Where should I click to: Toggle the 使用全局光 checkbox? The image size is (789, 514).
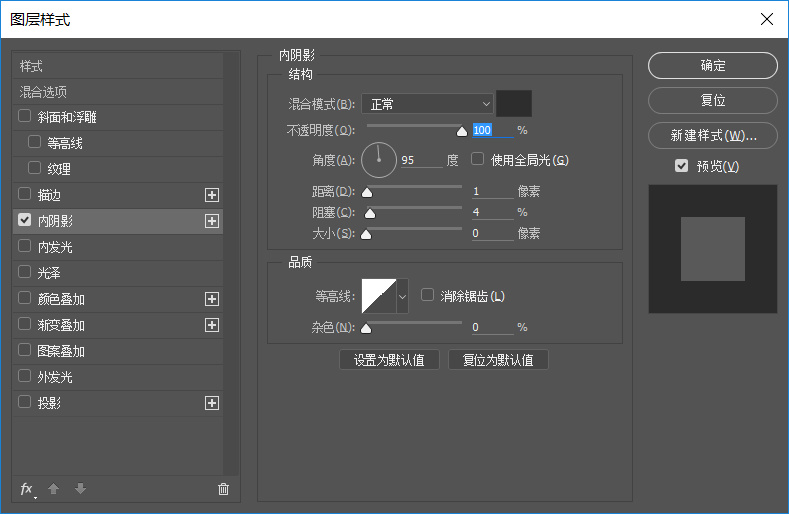[478, 160]
